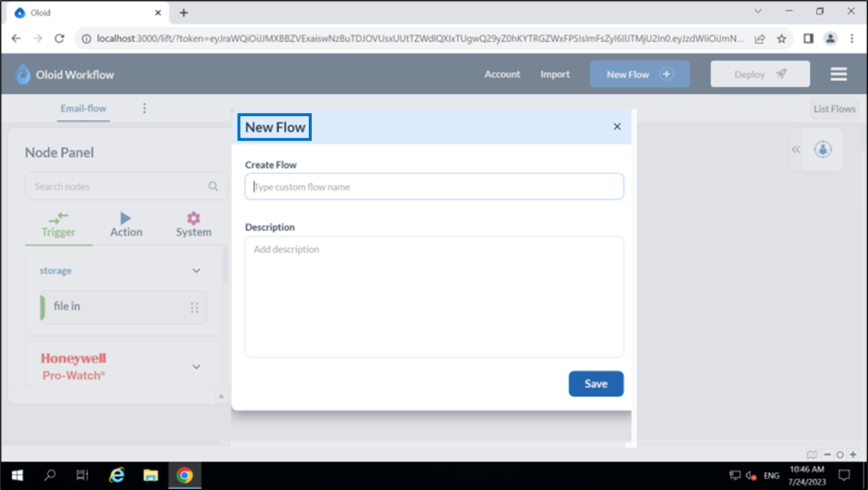
Task: Click the search magnifier in Node Panel
Action: [213, 186]
